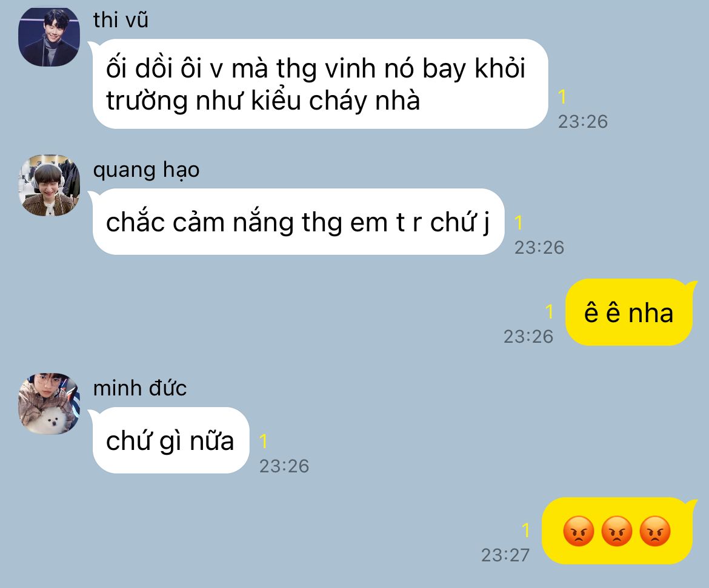
Task: Open thi vũ's profile picture
Action: pos(49,37)
